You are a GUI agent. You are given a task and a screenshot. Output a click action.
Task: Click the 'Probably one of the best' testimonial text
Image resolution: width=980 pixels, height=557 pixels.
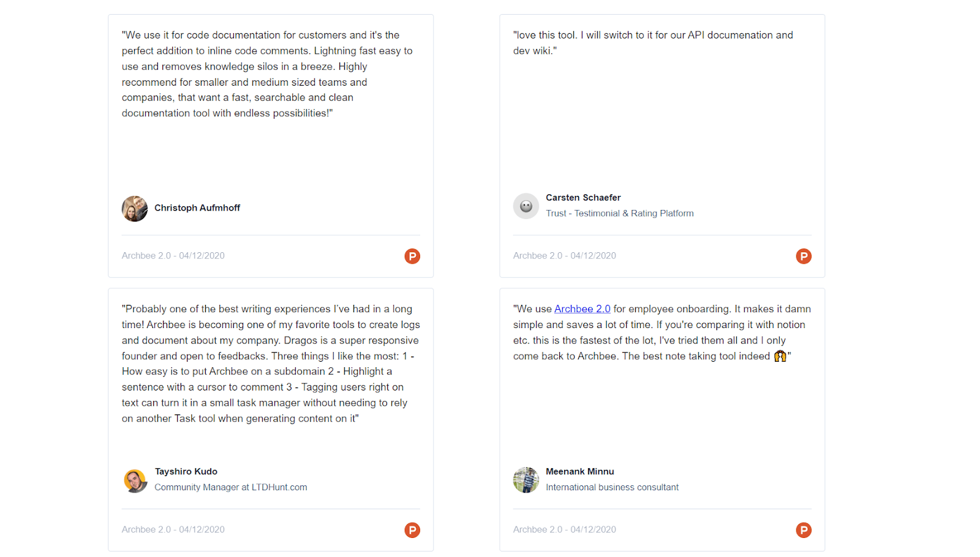coord(270,364)
